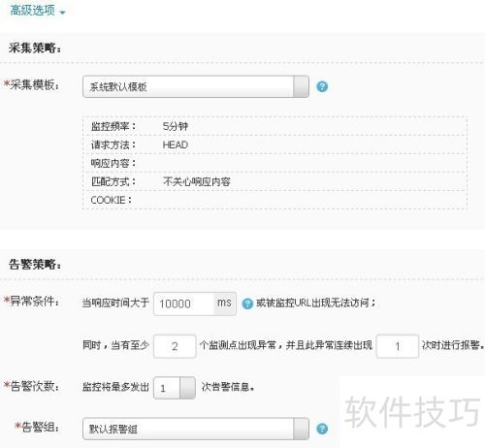This screenshot has width=485, height=448.
Task: Select the 监控频率 5分钟 row
Action: [275, 126]
